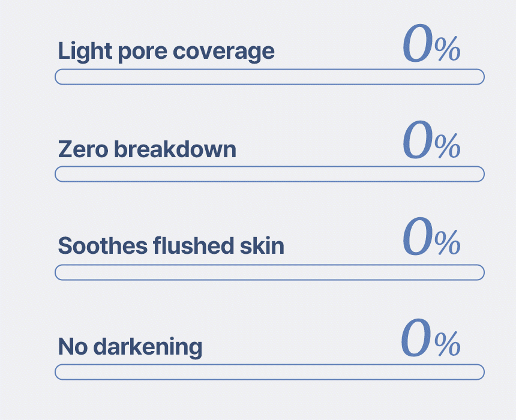Click the % symbol beside Light pore coverage
Screen dimensions: 516x420
[x=448, y=50]
